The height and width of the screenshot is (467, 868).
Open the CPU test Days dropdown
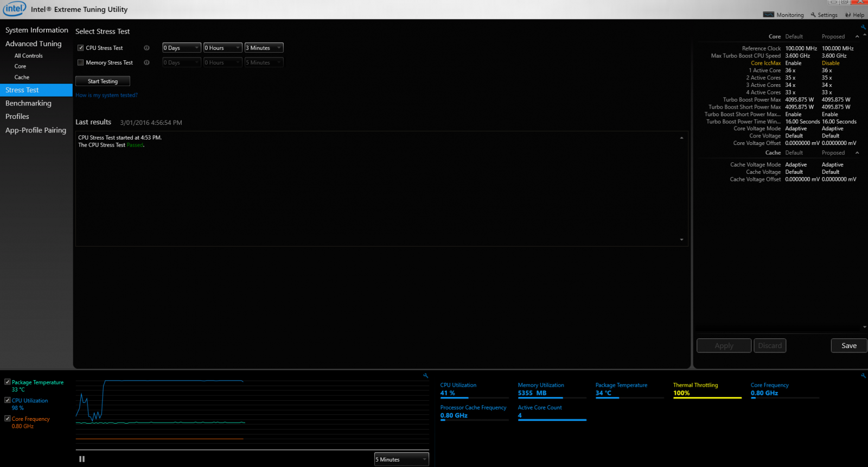pyautogui.click(x=182, y=48)
